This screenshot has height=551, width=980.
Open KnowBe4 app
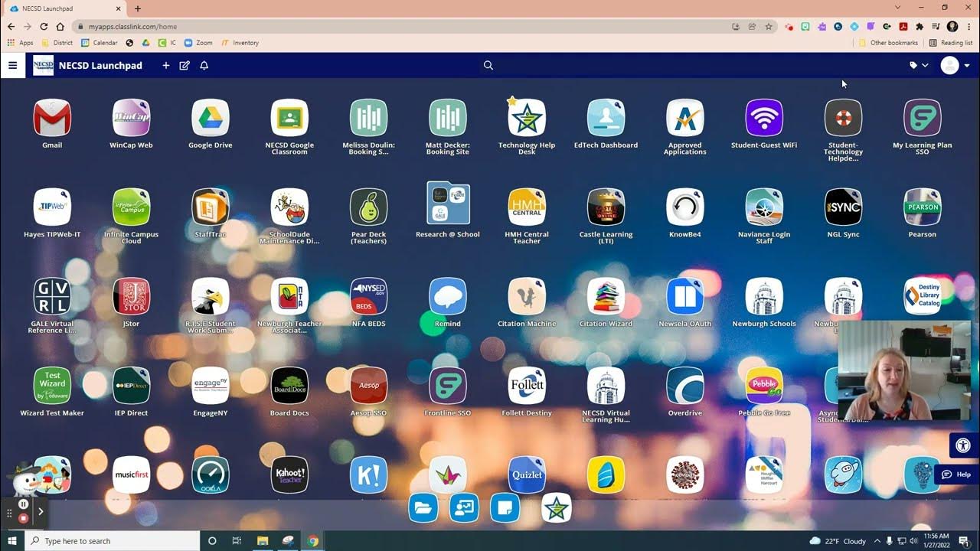(685, 207)
